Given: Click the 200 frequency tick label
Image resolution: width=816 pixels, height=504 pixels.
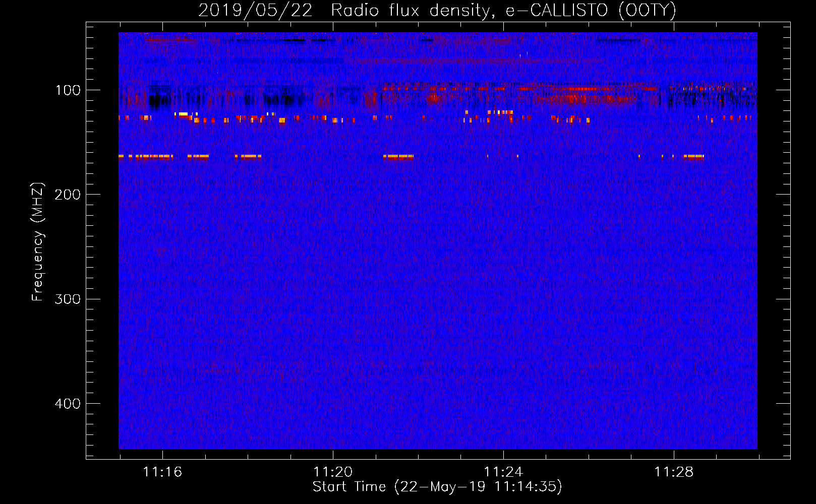Looking at the screenshot, I should 68,195.
